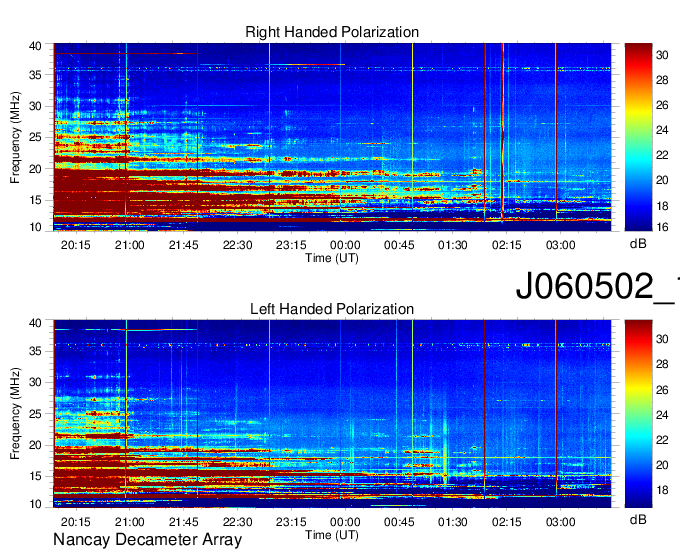The height and width of the screenshot is (552, 680).
Task: Click "Time (UT)" label under the Right Handed plot
Action: tap(332, 258)
